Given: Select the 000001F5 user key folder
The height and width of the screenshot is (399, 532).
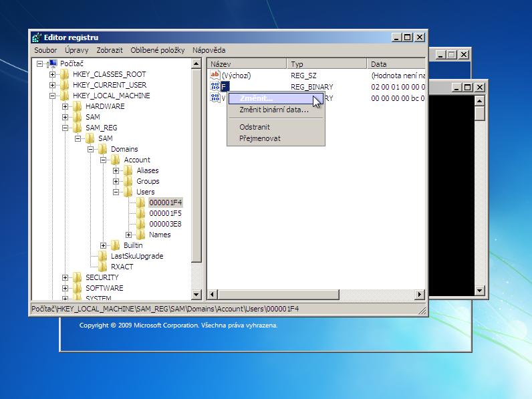Looking at the screenshot, I should (165, 213).
